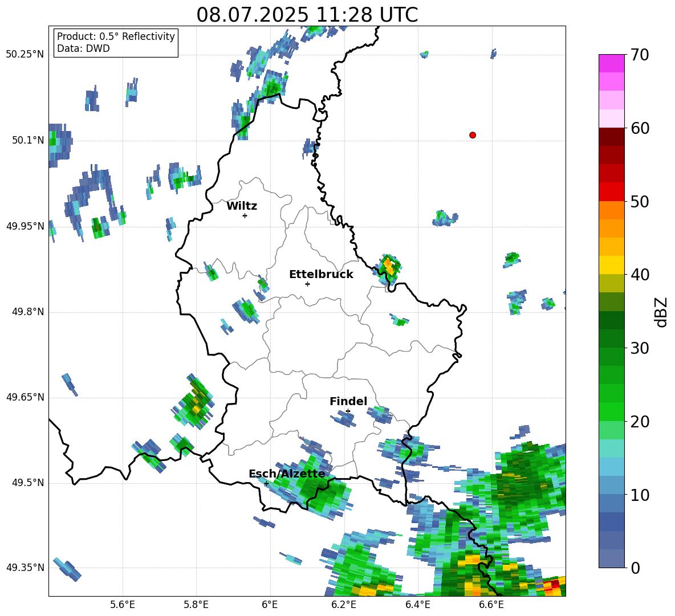Click the colorbar tick value 60
The image size is (675, 616).
tap(640, 128)
